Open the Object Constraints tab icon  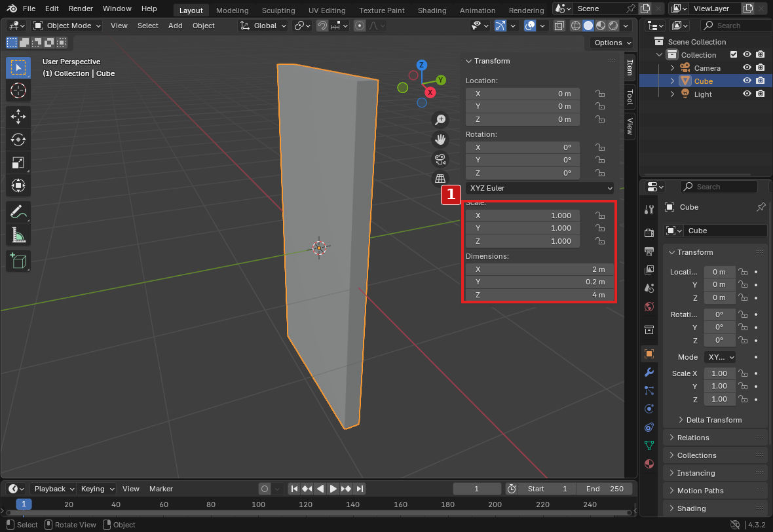coord(649,427)
